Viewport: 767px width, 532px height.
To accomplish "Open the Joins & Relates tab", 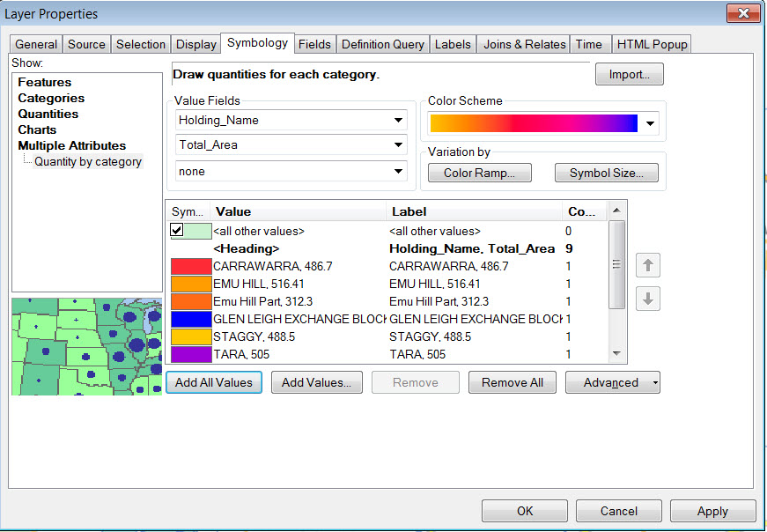I will 524,44.
